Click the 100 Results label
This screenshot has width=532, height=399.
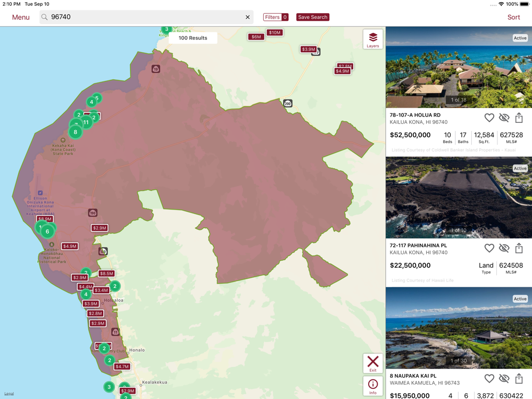coord(193,38)
